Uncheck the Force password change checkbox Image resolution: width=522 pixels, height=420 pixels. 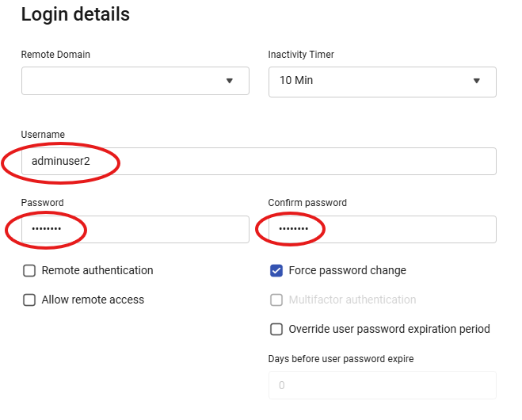click(276, 271)
